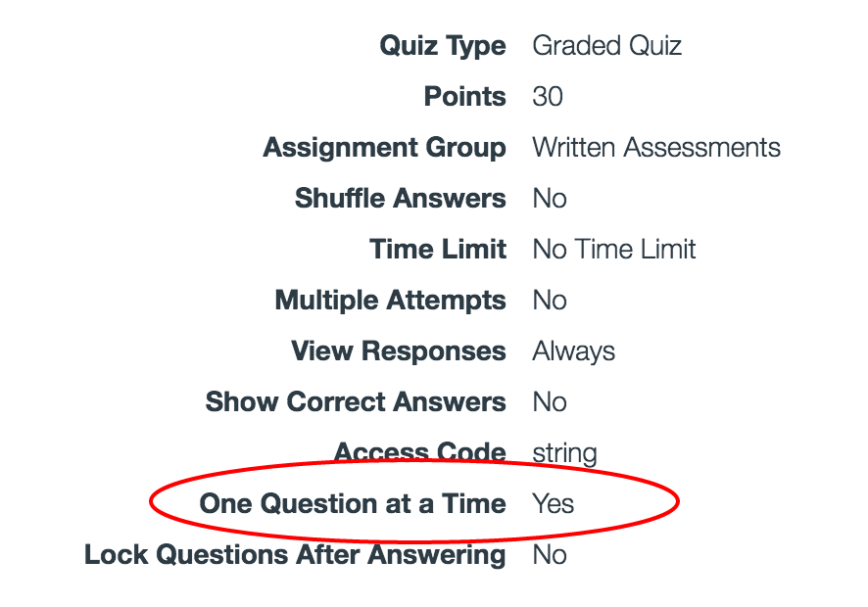Select the Written Assessments value
Screen dimensions: 868x607
coord(656,148)
